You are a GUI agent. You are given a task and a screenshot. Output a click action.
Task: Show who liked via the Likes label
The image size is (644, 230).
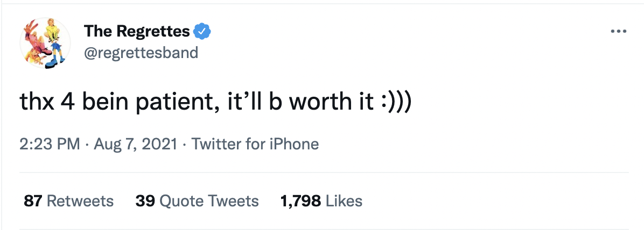[x=345, y=201]
